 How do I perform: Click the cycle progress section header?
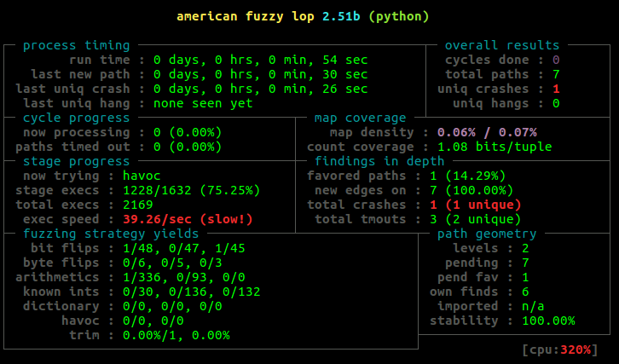click(76, 118)
